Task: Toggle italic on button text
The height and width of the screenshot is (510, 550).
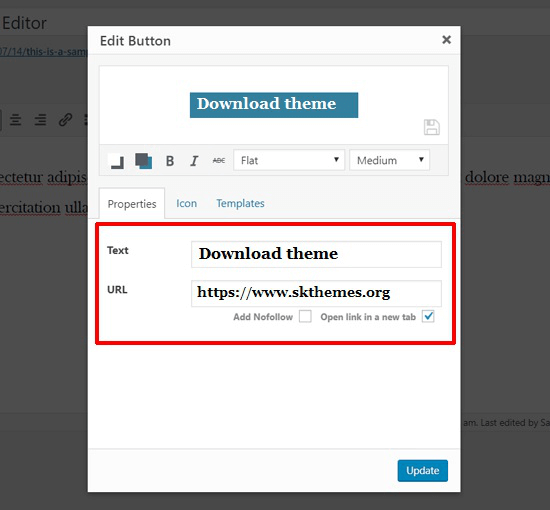Action: point(194,161)
